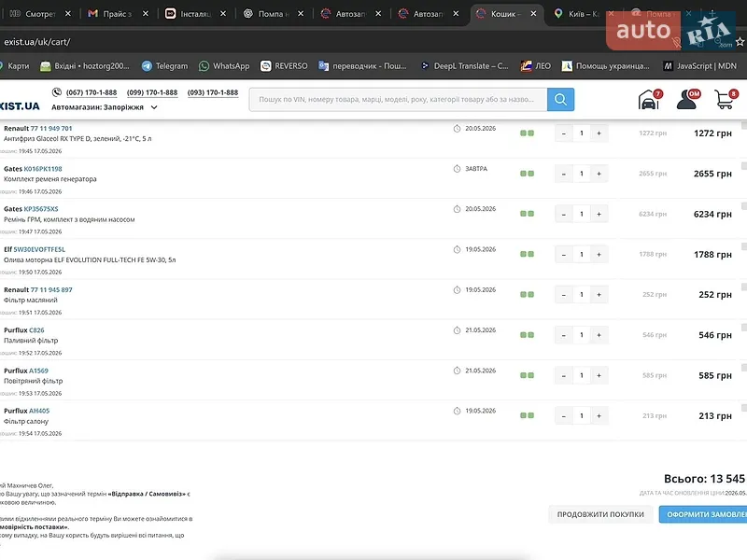Click ОФОРМИТИ ЗАМОВЛЕННЯ button
This screenshot has width=747, height=560.
pos(703,514)
